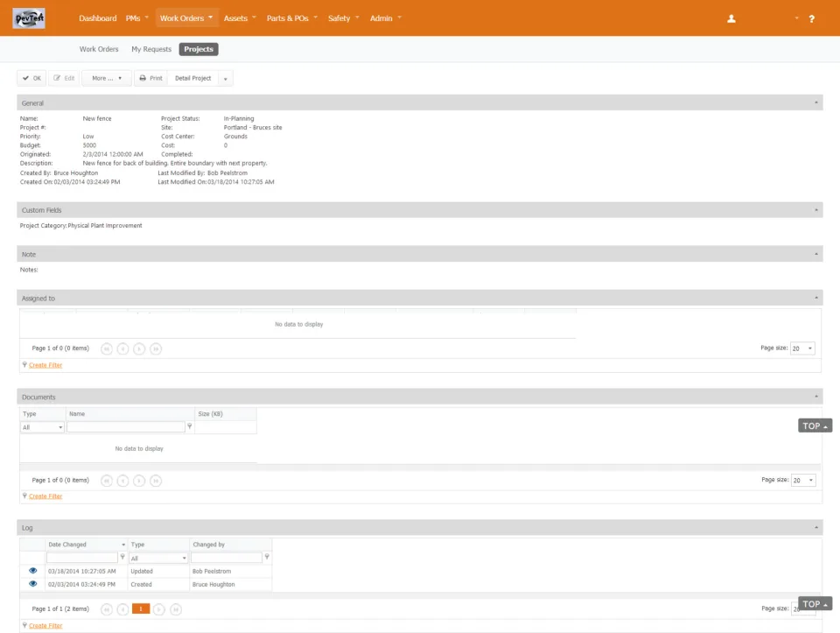
Task: Open the user account dropdown arrow
Action: tap(796, 18)
